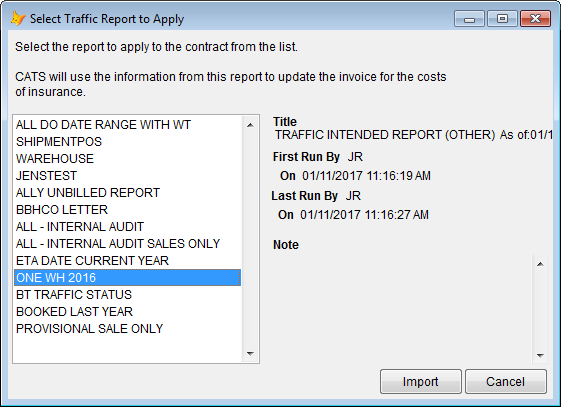
Task: Click report list scroll down arrow
Action: (250, 354)
